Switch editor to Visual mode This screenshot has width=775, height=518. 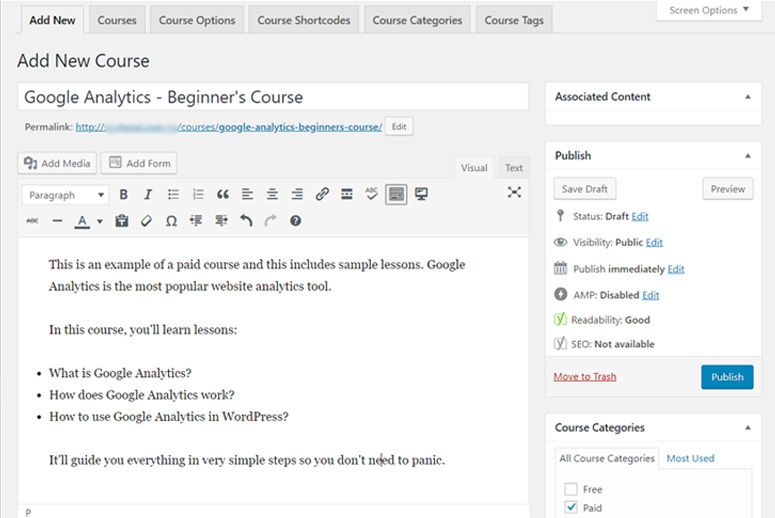click(474, 168)
